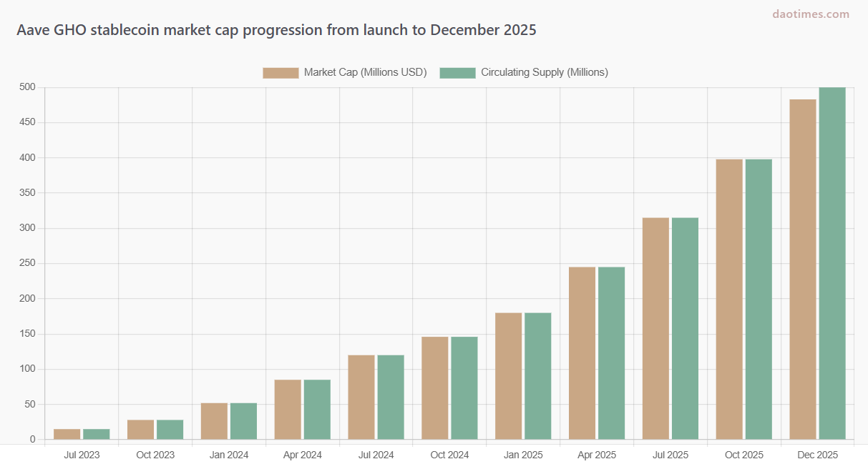Screen dimensions: 868x464
Task: Click the Oct 2024 green Circulating Supply bar
Action: tap(464, 388)
